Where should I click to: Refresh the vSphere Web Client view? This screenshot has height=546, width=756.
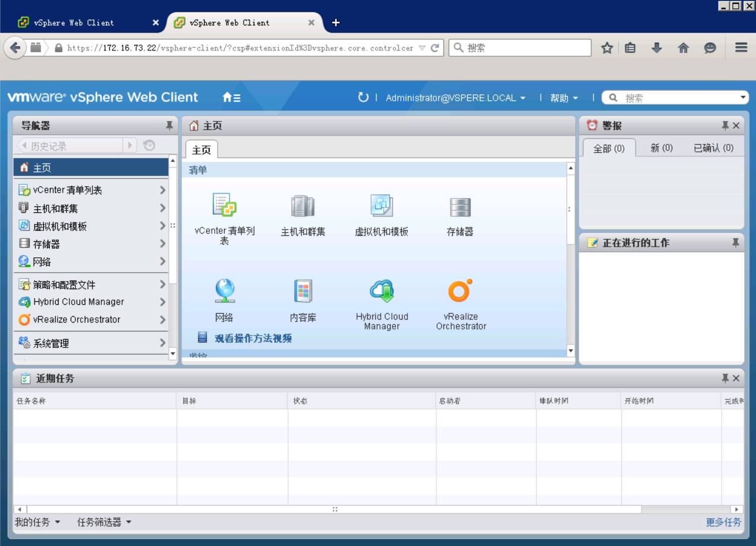pos(363,97)
